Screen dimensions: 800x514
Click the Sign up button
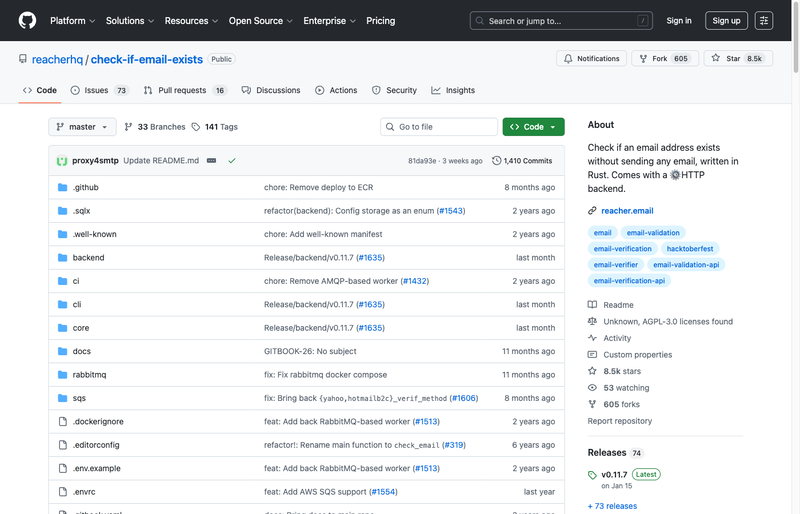(726, 20)
